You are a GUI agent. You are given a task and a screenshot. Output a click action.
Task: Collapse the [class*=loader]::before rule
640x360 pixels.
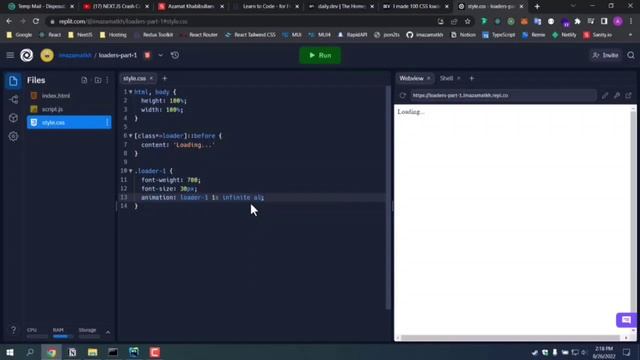click(131, 136)
